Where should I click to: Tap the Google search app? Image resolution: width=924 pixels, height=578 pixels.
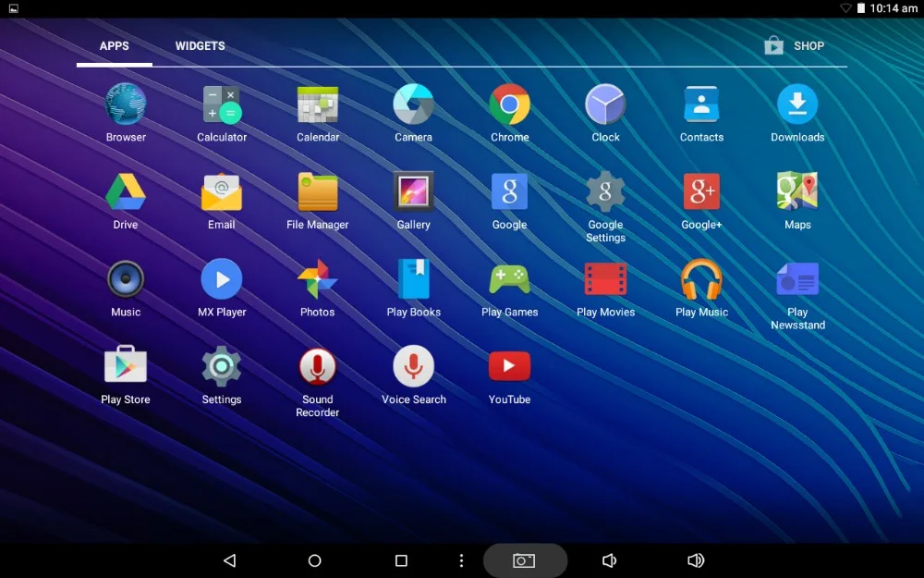point(510,191)
